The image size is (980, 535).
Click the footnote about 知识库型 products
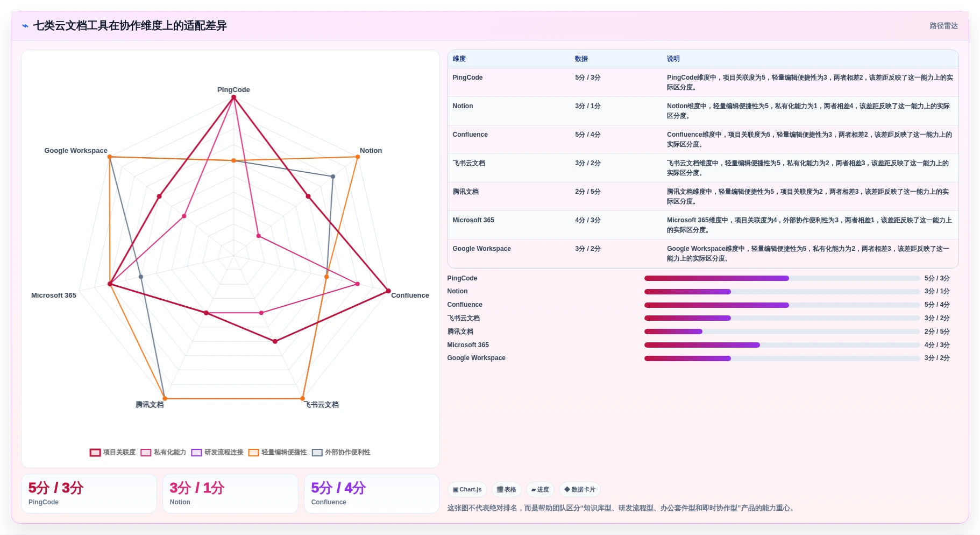pos(621,508)
